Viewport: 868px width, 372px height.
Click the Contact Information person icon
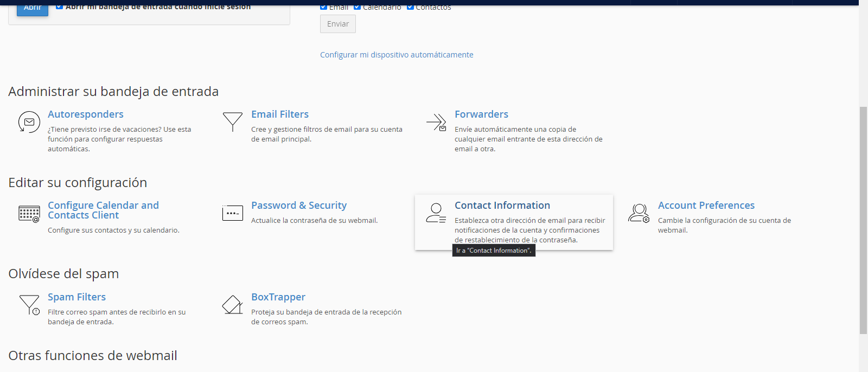[436, 213]
